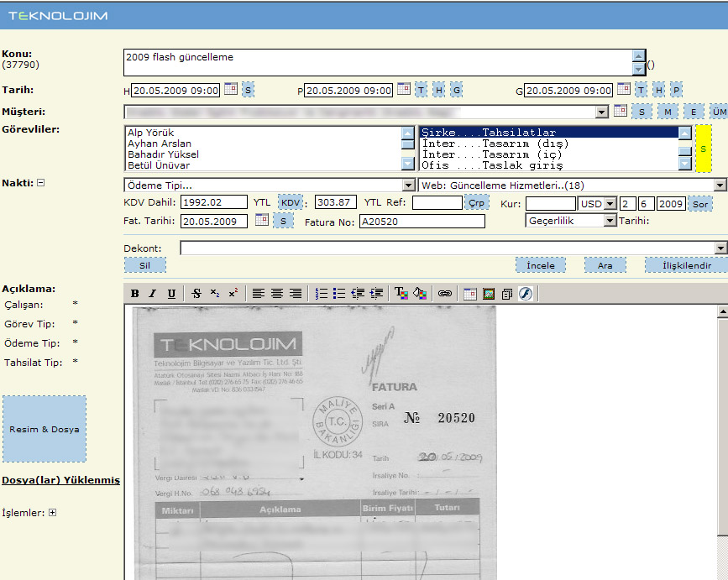Click the KDV button
Screen dimensions: 728x580
(291, 202)
